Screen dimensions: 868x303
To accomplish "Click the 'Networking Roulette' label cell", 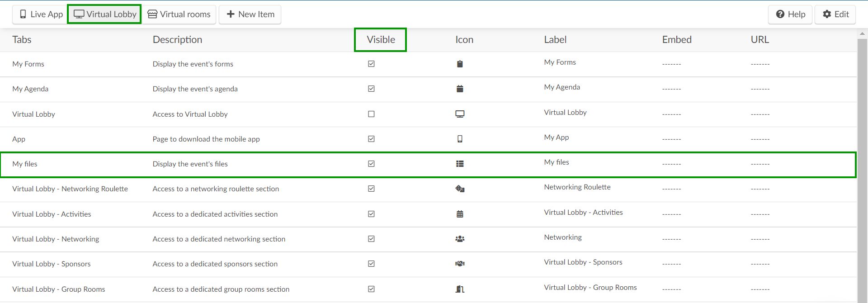I will (x=577, y=187).
